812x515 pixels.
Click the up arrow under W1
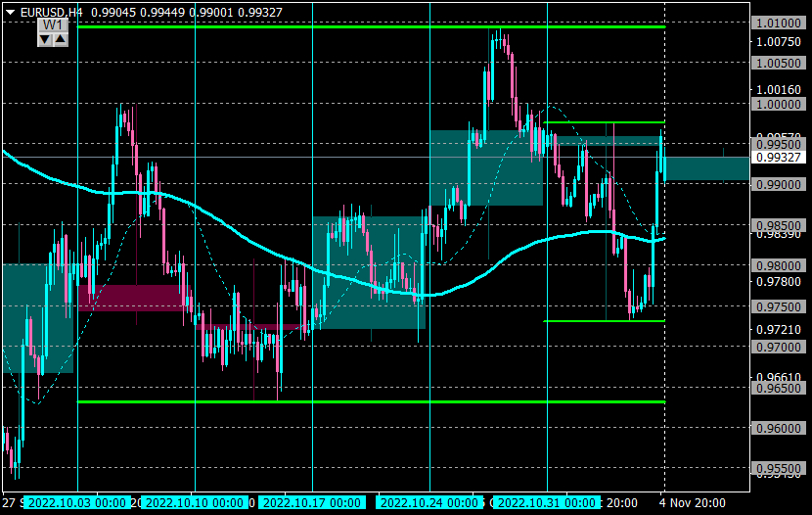pyautogui.click(x=61, y=39)
